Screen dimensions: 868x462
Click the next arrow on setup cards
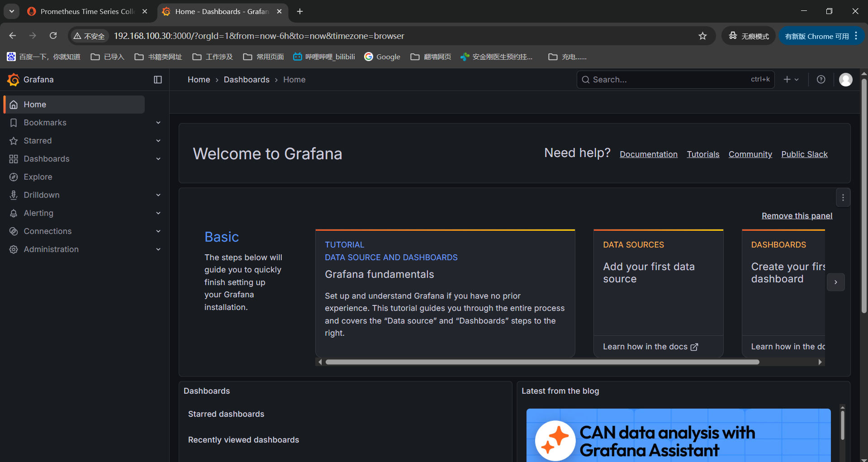click(835, 282)
